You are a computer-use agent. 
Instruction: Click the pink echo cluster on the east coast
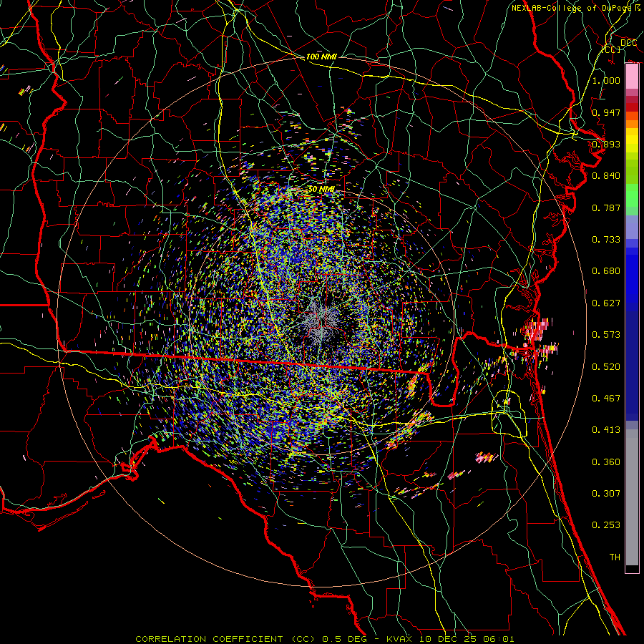click(x=537, y=328)
